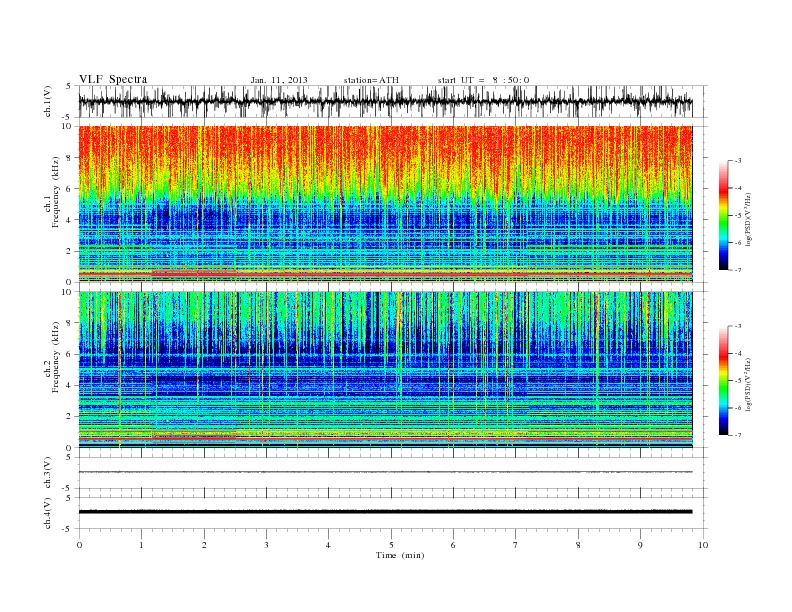Click the "8" tick on Time axis

[x=578, y=545]
